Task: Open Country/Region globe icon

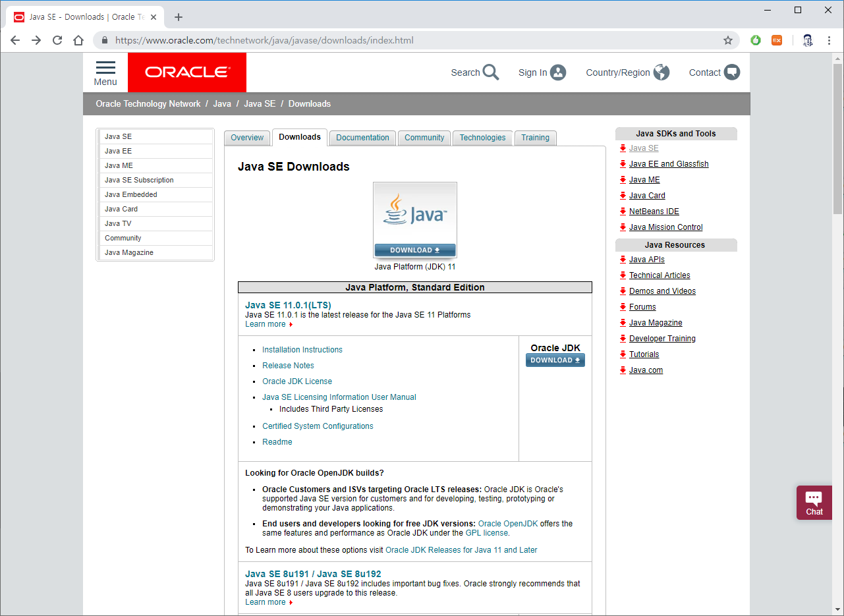Action: coord(661,72)
